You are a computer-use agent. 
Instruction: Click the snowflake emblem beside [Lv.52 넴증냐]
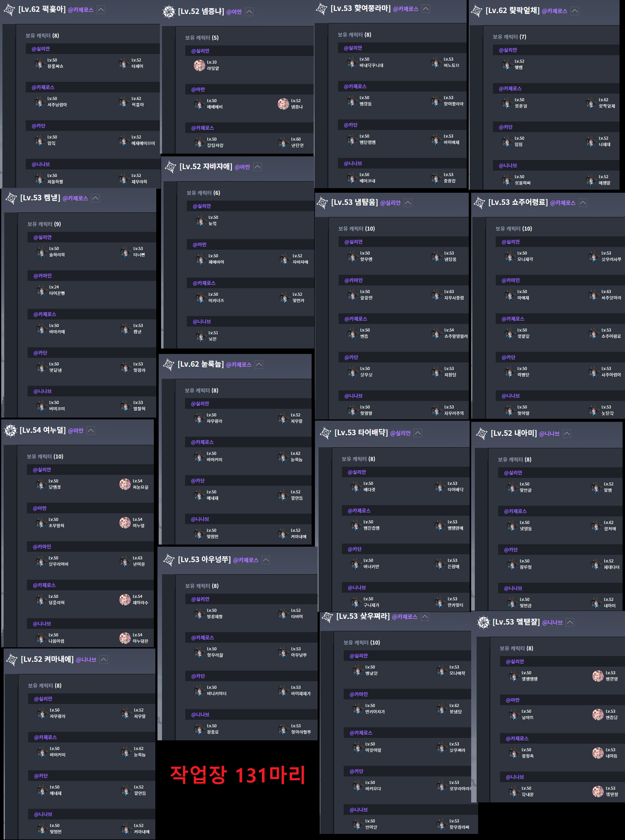point(169,12)
